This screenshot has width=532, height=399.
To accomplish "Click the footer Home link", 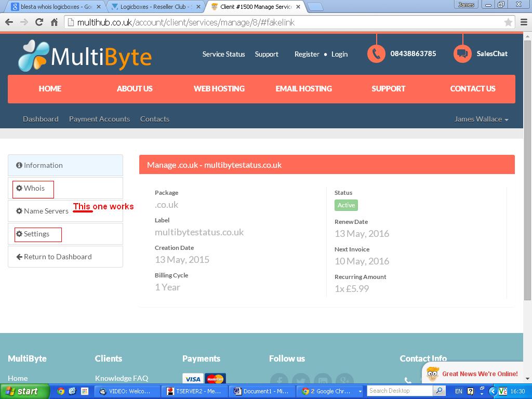I will (x=18, y=378).
